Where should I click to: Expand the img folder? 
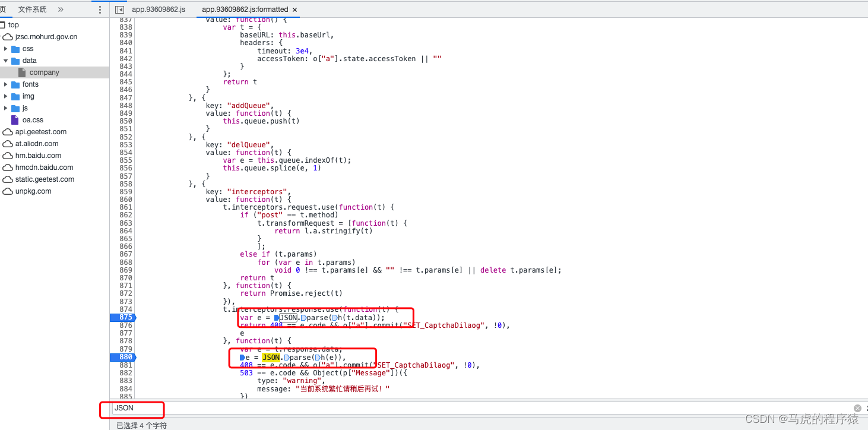(6, 96)
